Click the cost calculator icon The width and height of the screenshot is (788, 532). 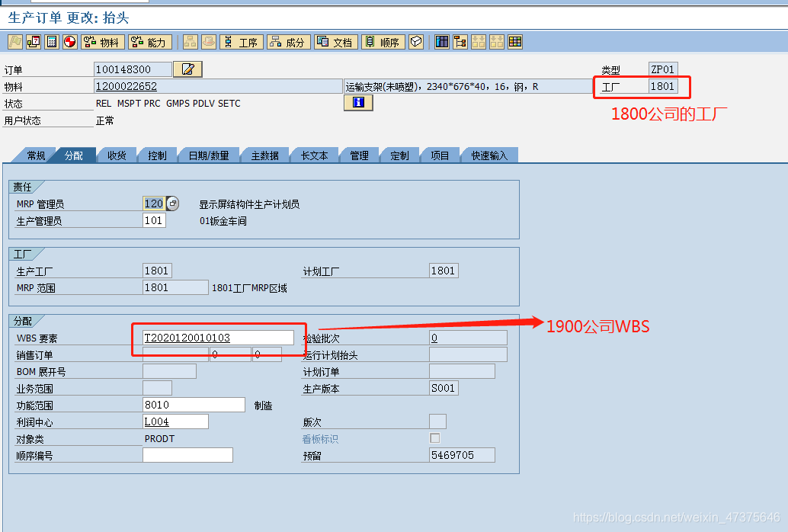pos(52,42)
